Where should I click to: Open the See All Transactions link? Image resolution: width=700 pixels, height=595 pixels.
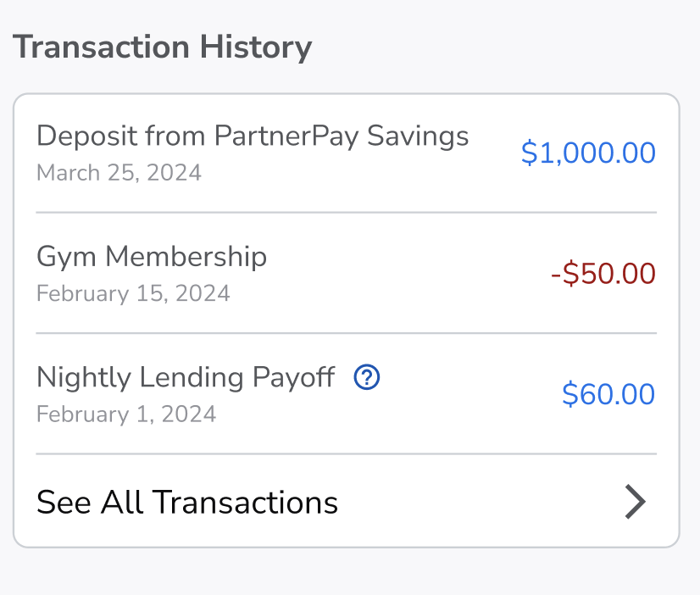[187, 503]
